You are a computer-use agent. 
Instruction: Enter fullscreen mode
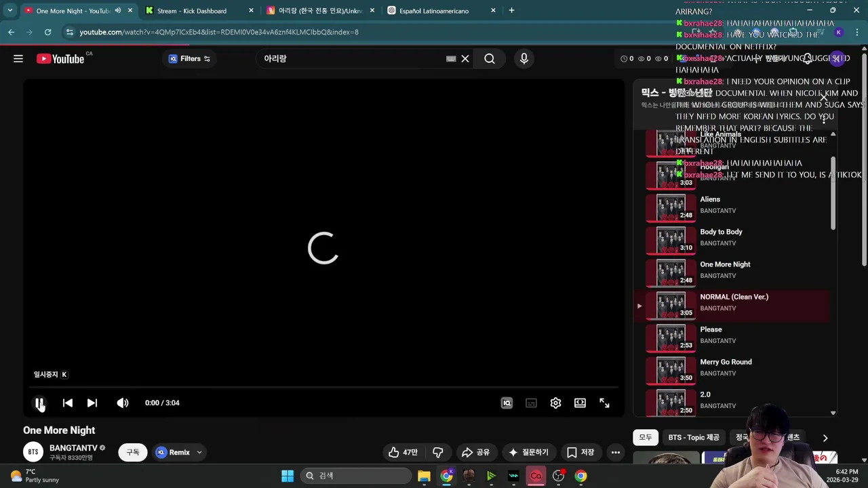pos(604,403)
